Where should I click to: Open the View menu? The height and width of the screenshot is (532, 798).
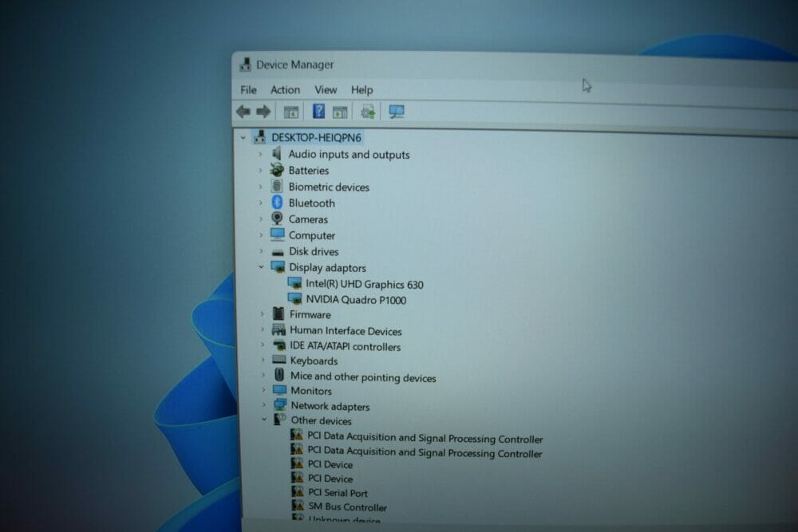point(326,90)
